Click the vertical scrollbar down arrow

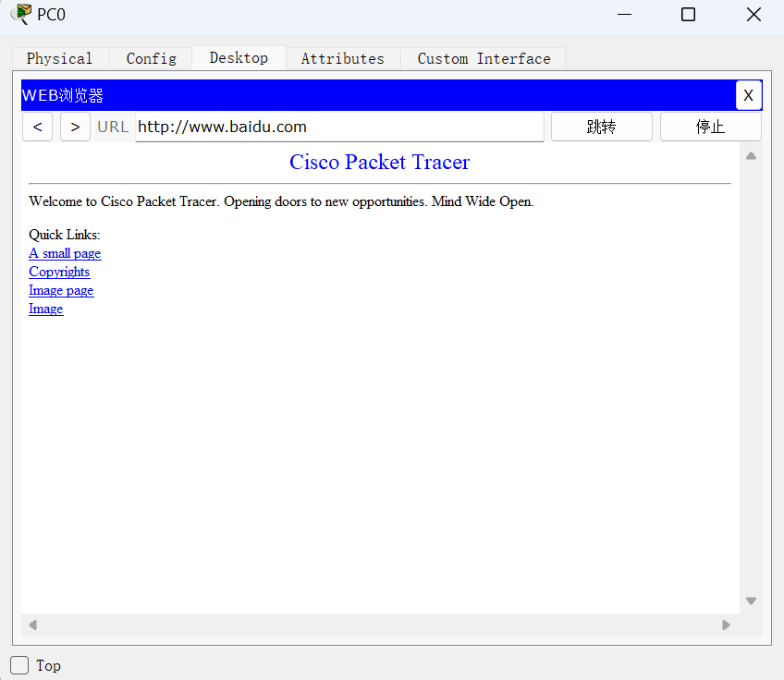tap(751, 601)
